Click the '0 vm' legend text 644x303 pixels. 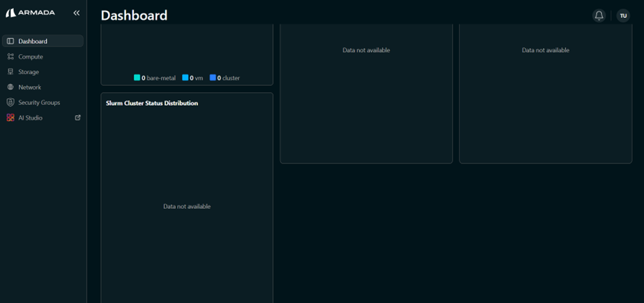[196, 78]
